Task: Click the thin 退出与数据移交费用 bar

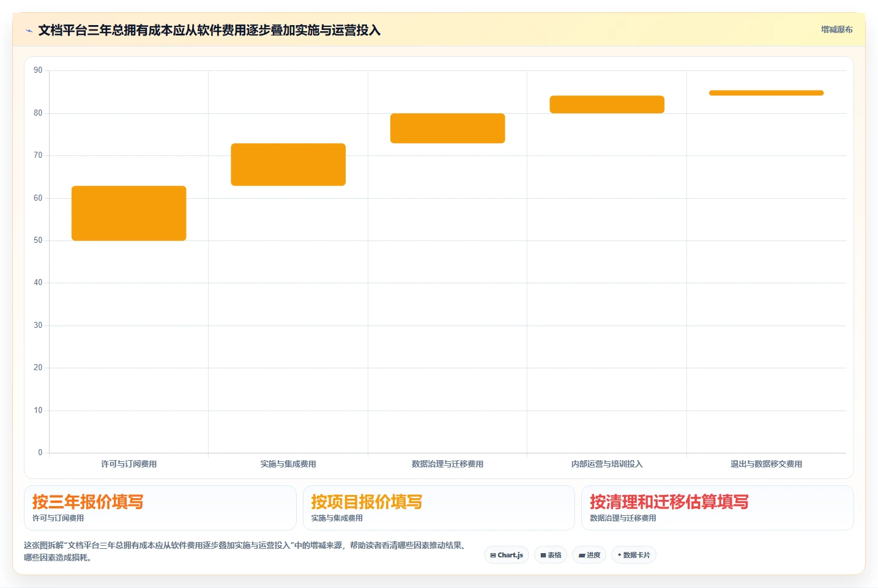Action: click(x=767, y=93)
